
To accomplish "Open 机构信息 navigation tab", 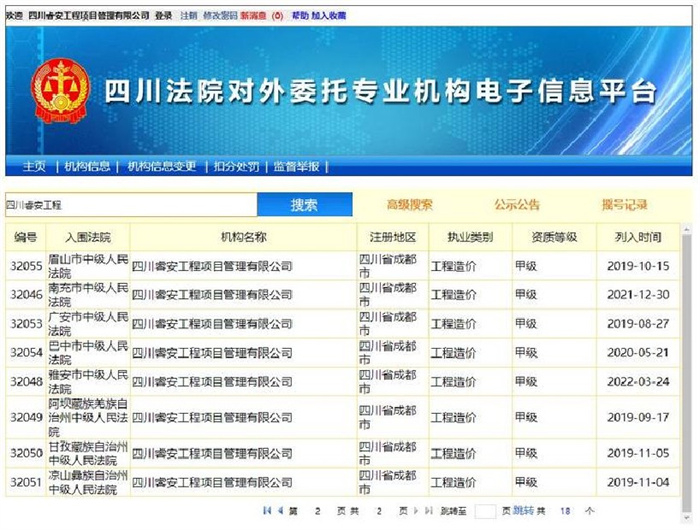I will point(87,167).
